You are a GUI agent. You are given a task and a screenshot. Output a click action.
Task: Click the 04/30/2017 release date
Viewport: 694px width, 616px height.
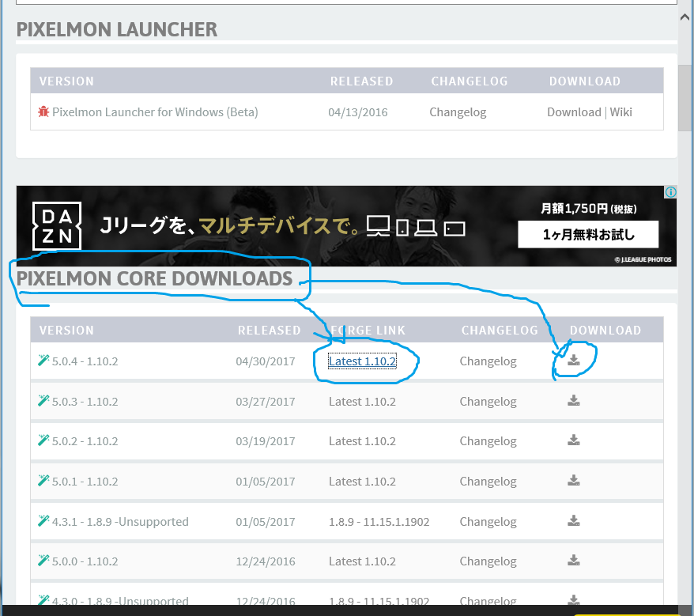(x=265, y=361)
